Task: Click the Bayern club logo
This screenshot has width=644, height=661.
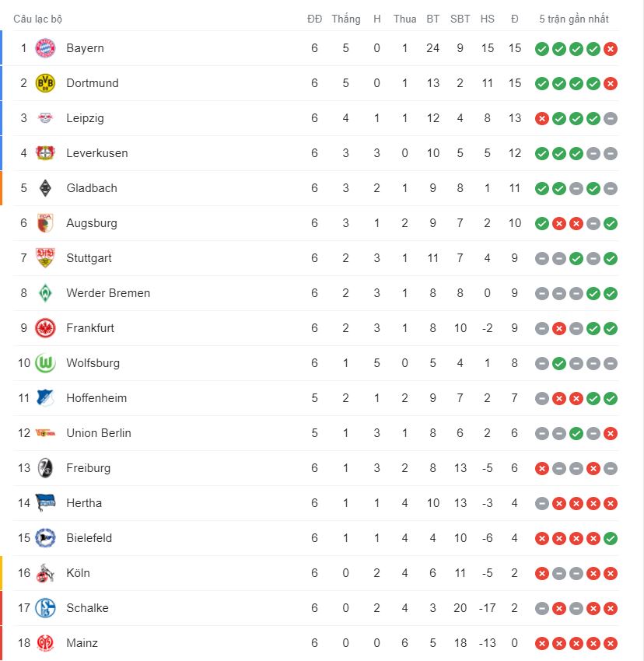Action: coord(45,48)
